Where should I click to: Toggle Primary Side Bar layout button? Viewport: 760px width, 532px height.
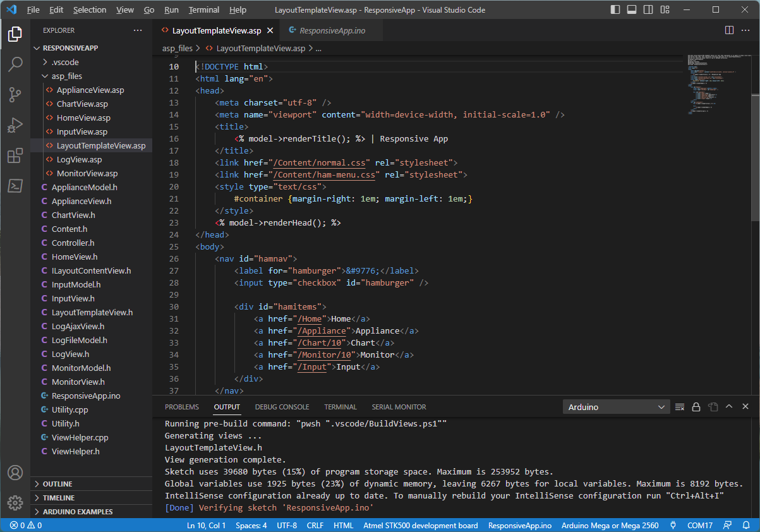616,10
